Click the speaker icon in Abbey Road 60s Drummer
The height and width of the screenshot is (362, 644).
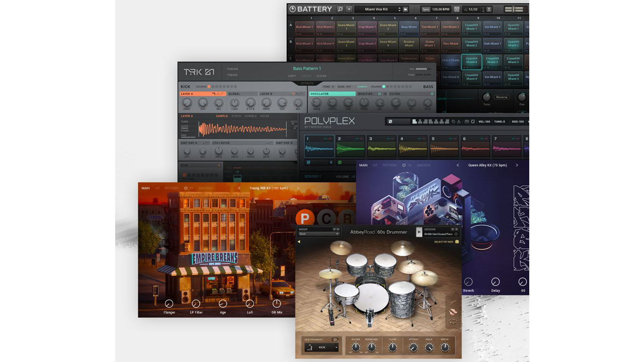click(299, 242)
